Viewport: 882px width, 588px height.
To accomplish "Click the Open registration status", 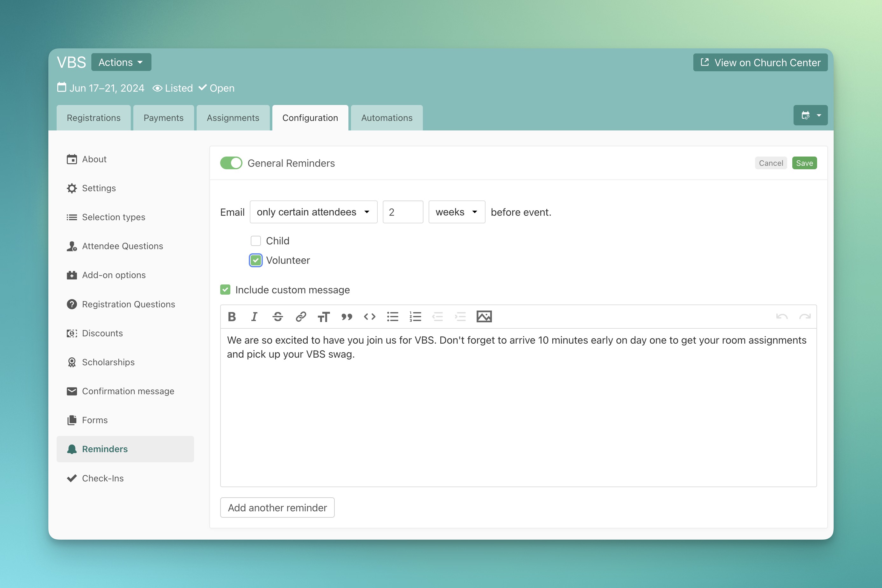I will point(217,88).
